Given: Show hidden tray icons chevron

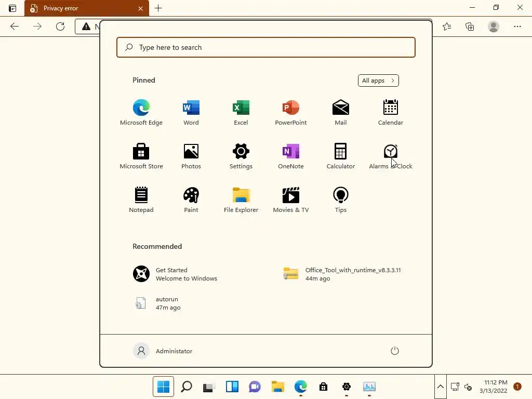Looking at the screenshot, I should pyautogui.click(x=441, y=387).
